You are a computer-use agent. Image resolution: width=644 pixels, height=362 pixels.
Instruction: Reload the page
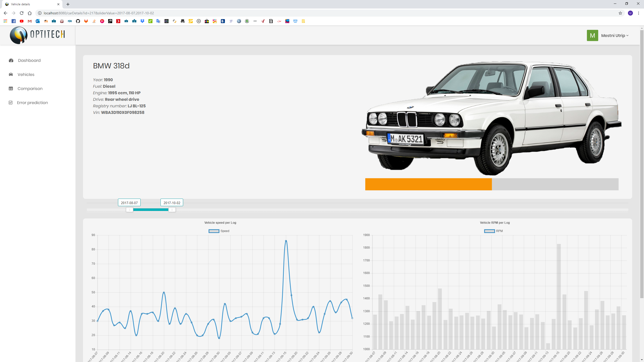pyautogui.click(x=22, y=13)
